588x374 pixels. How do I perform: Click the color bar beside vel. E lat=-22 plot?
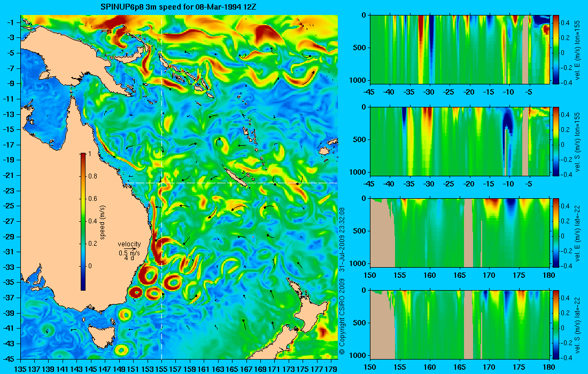(x=555, y=233)
